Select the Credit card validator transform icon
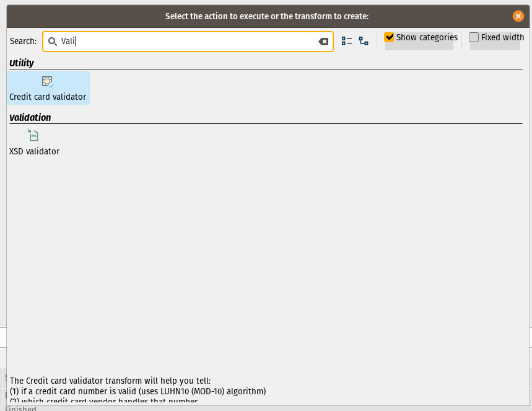Image resolution: width=532 pixels, height=411 pixels. click(x=48, y=82)
